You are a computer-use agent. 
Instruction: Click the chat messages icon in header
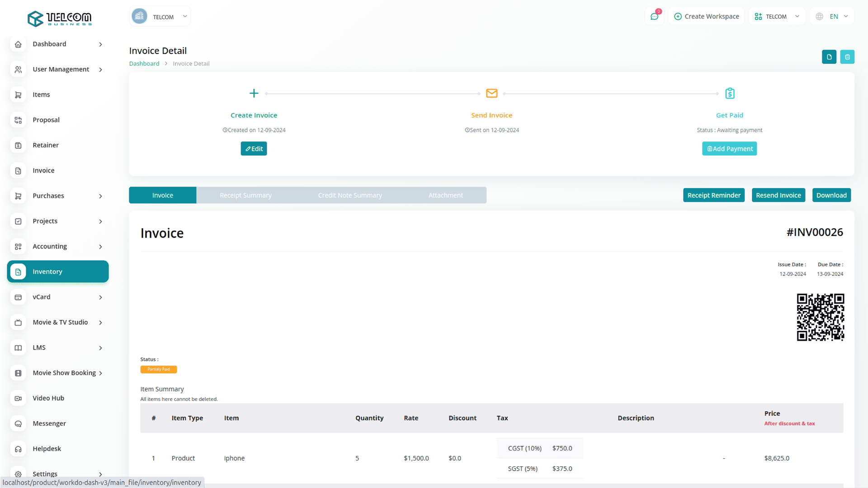(x=654, y=17)
